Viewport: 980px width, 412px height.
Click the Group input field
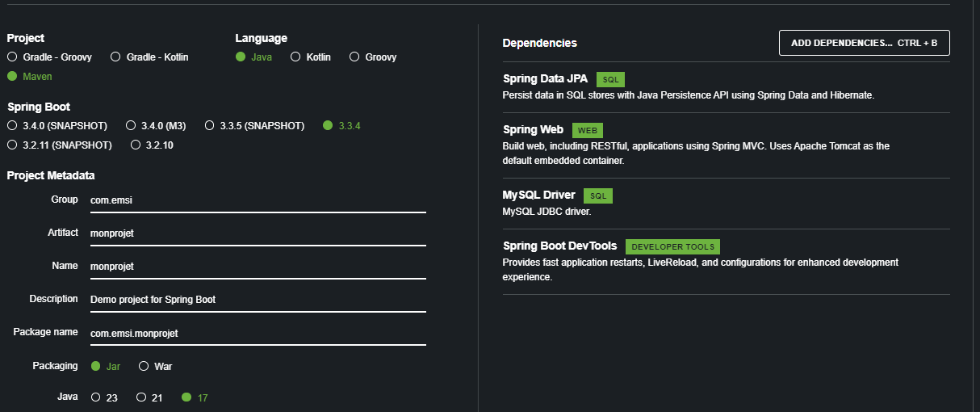tap(257, 200)
